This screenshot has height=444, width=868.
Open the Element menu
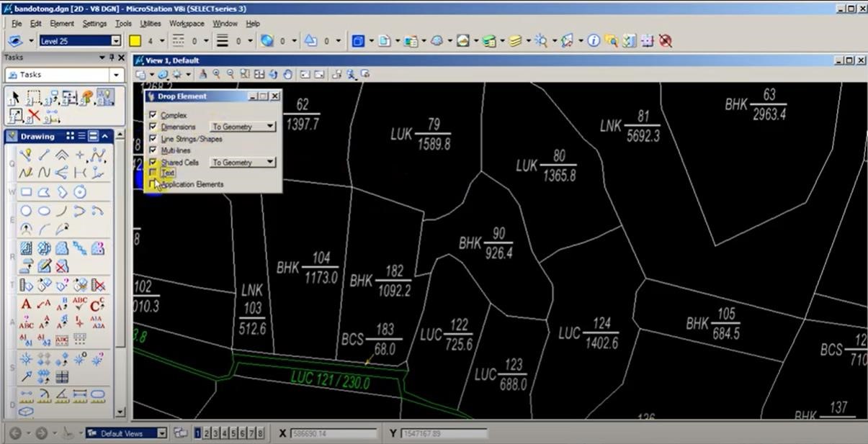[x=62, y=24]
